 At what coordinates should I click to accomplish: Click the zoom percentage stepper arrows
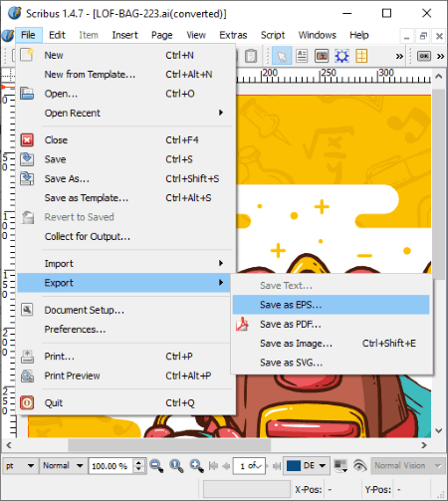click(139, 466)
